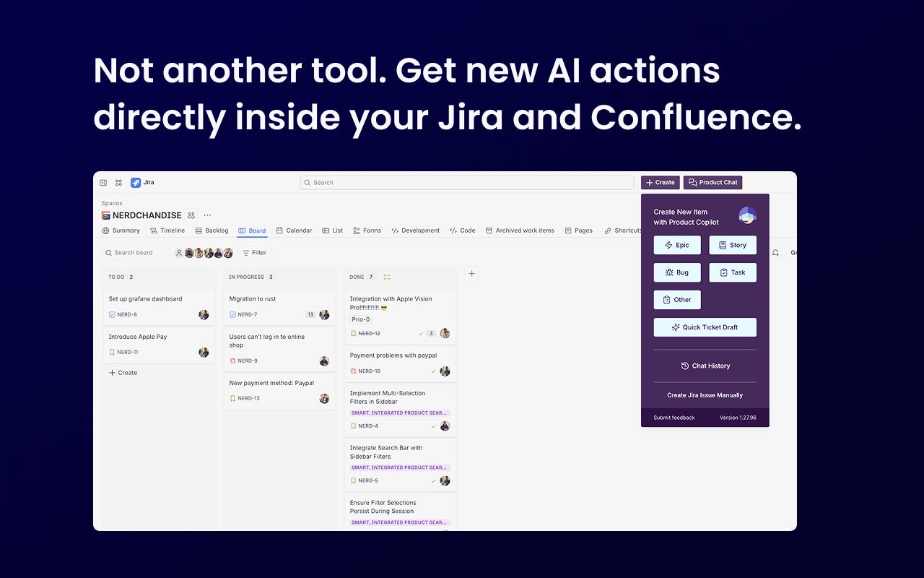Open the 'Migration to rust' card
Image resolution: width=924 pixels, height=578 pixels.
coord(279,307)
